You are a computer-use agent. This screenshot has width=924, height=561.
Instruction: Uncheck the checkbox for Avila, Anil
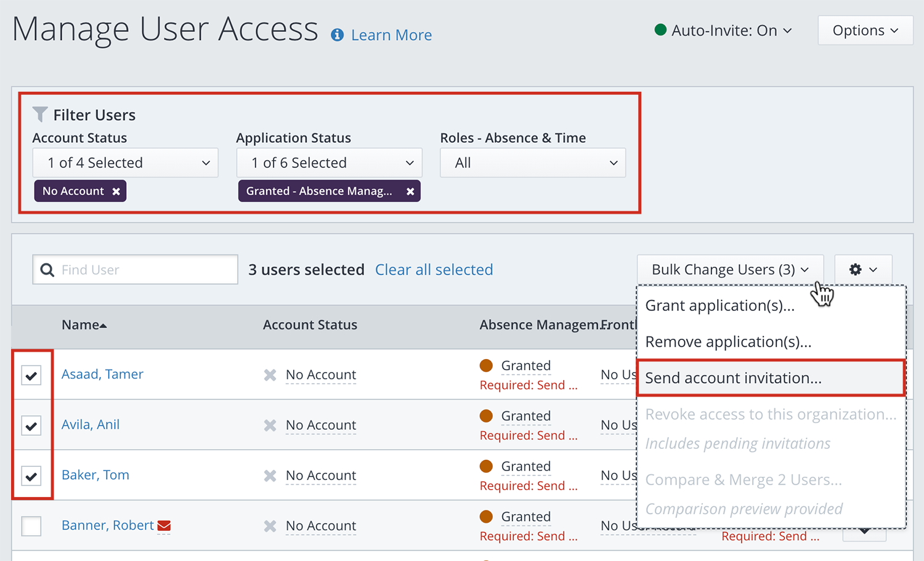tap(31, 426)
